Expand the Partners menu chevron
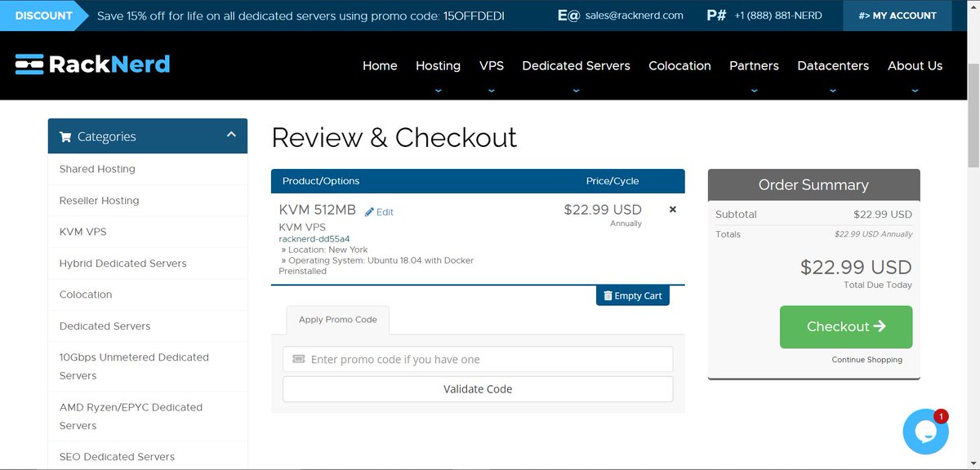 tap(754, 90)
